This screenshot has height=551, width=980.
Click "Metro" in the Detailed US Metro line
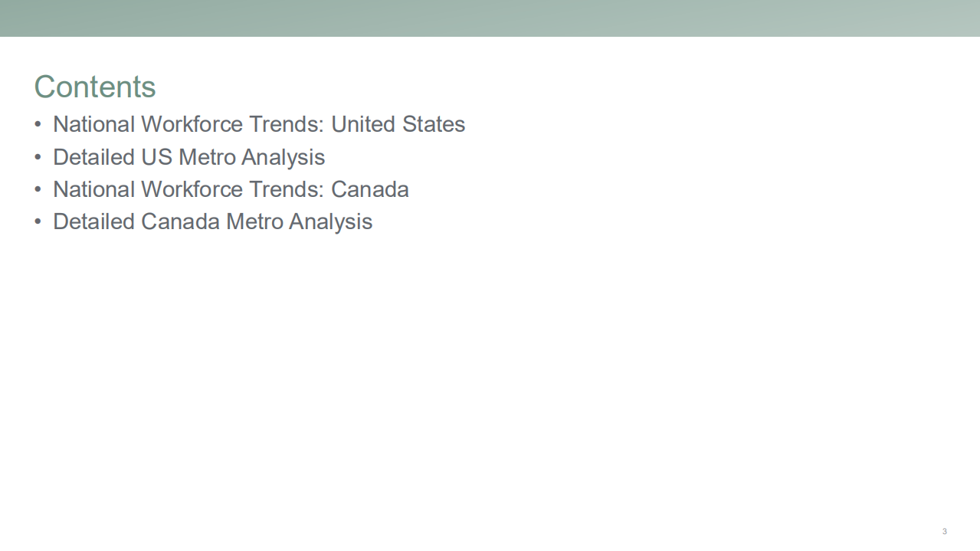pos(207,157)
